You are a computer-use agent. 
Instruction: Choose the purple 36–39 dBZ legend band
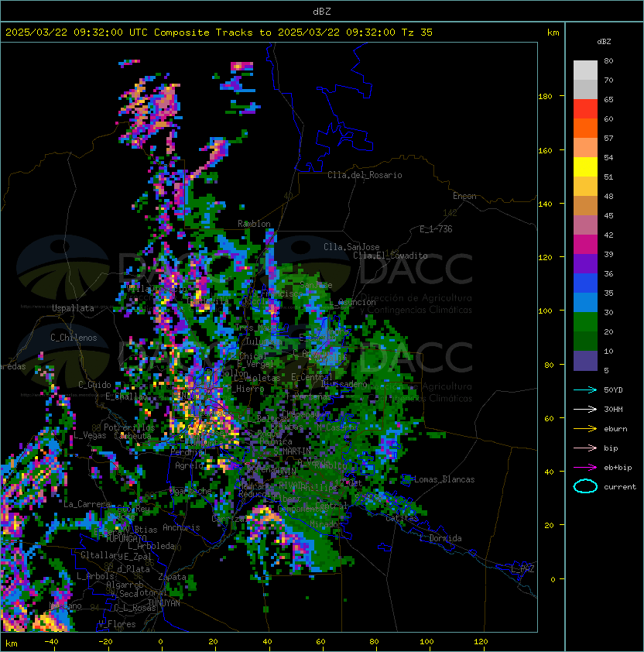pyautogui.click(x=585, y=263)
